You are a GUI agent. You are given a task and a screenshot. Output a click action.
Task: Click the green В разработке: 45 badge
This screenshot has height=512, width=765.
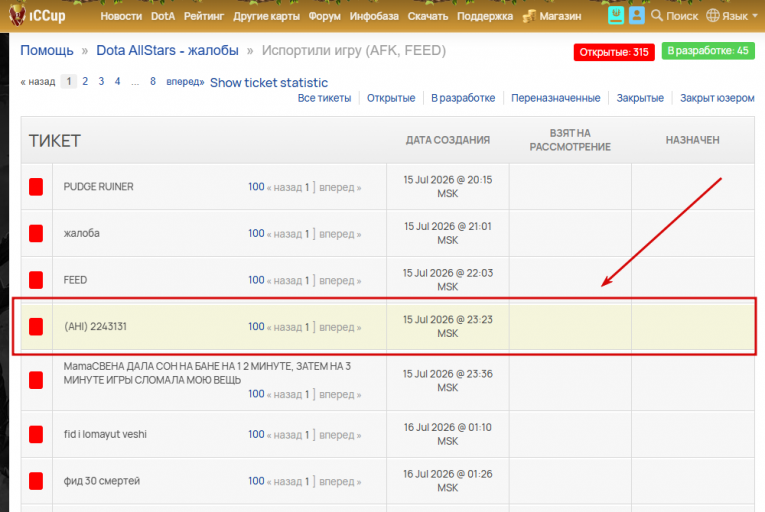(x=708, y=51)
